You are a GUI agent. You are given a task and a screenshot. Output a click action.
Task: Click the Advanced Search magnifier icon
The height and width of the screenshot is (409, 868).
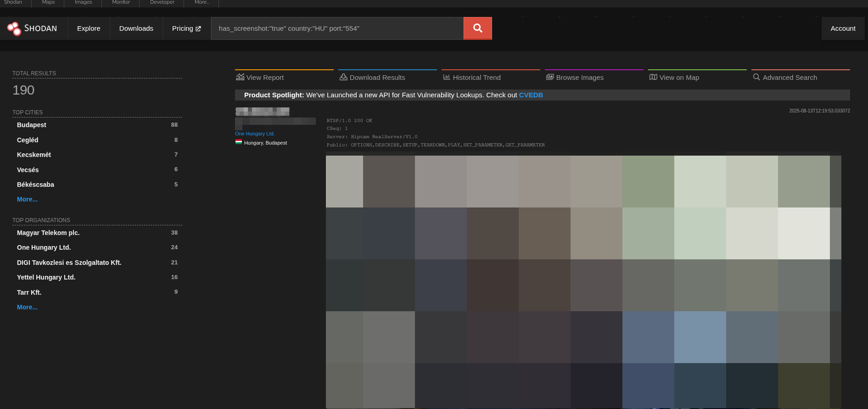coord(756,77)
